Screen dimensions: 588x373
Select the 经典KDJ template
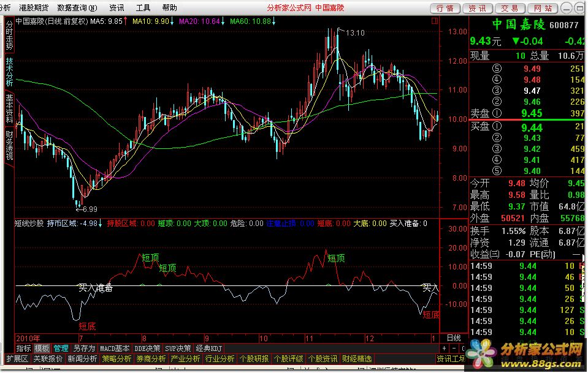209,349
